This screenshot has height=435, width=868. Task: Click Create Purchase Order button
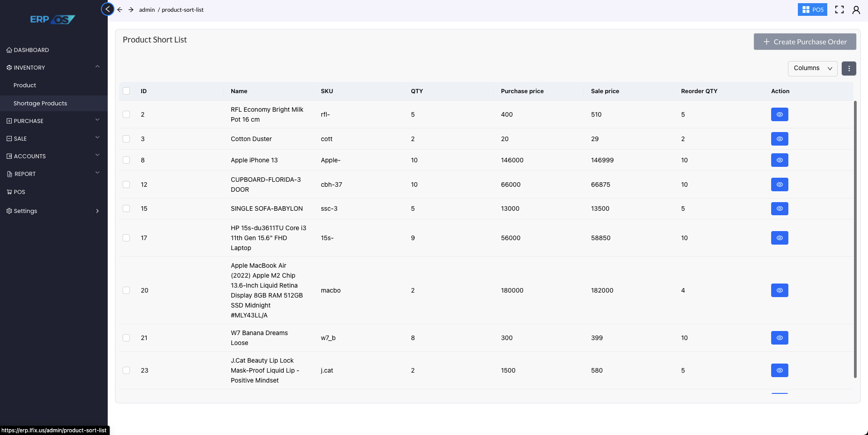pos(805,42)
